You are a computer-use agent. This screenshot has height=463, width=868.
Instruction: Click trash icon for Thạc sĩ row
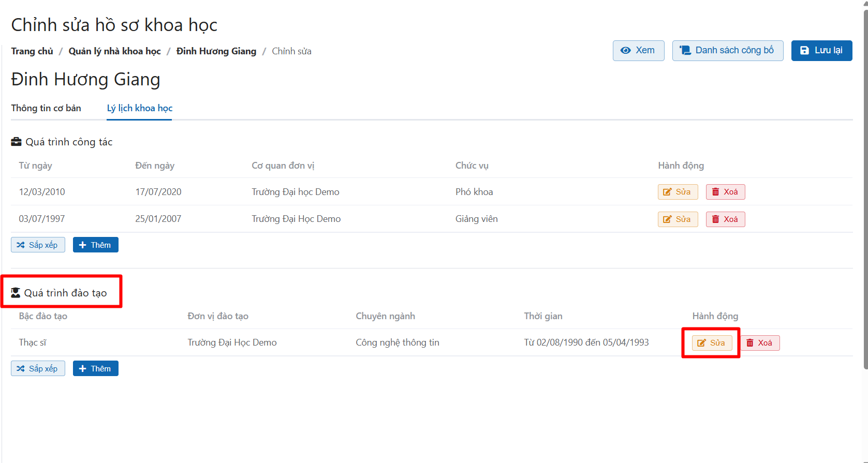point(749,343)
